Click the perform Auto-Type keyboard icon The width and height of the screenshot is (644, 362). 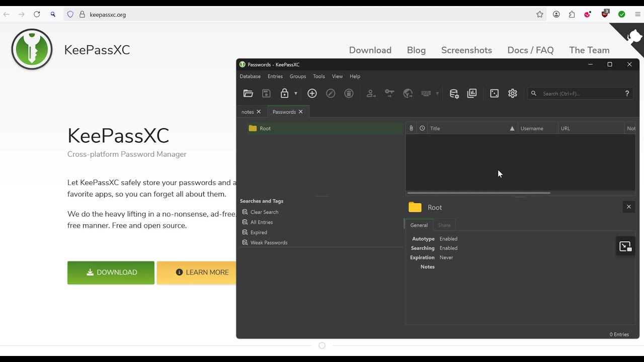(426, 94)
